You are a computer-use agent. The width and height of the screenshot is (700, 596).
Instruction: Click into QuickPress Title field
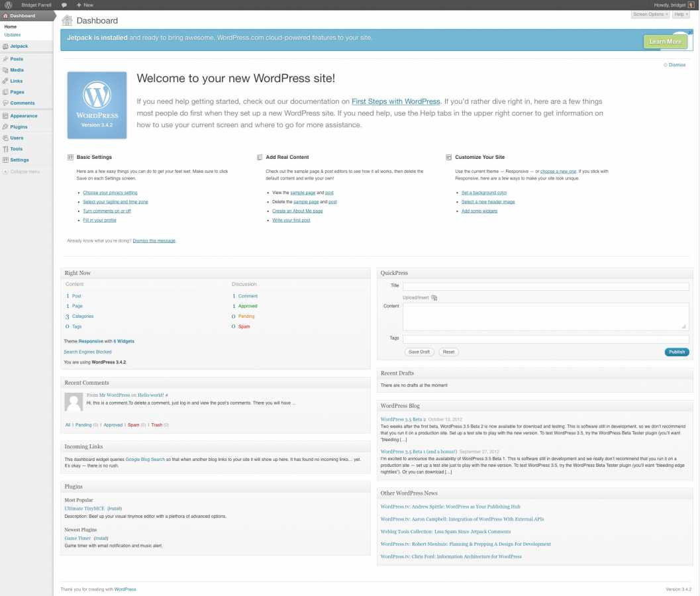click(x=546, y=286)
